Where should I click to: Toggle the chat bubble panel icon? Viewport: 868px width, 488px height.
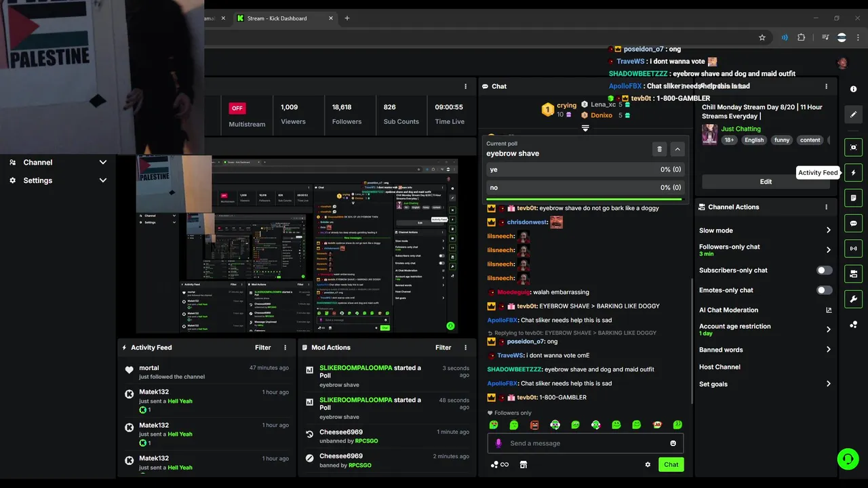[853, 223]
